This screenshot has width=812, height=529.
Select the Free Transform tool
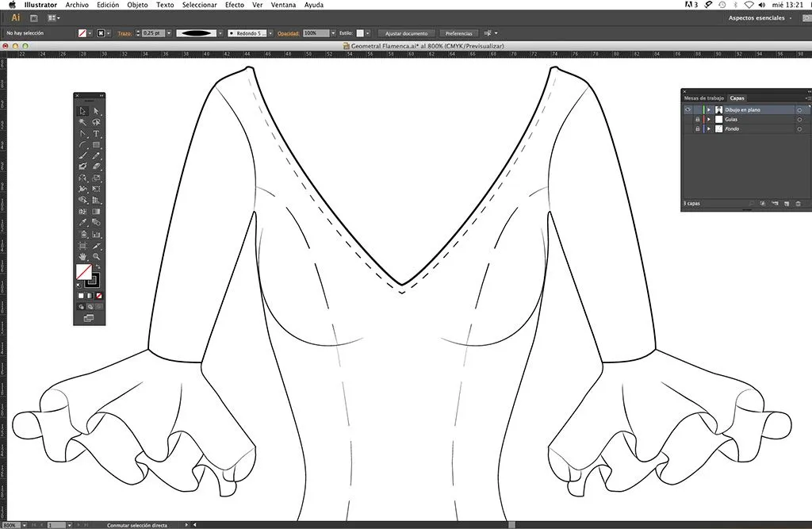pos(96,189)
